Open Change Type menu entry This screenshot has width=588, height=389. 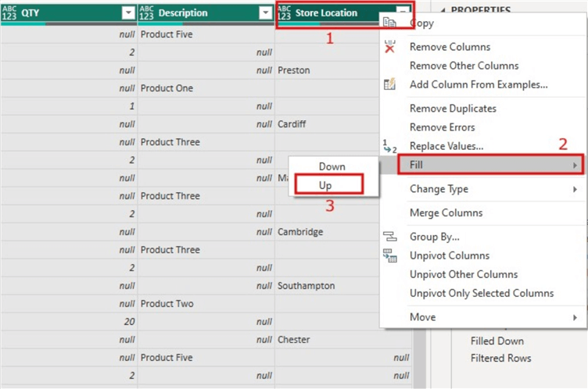click(x=482, y=189)
